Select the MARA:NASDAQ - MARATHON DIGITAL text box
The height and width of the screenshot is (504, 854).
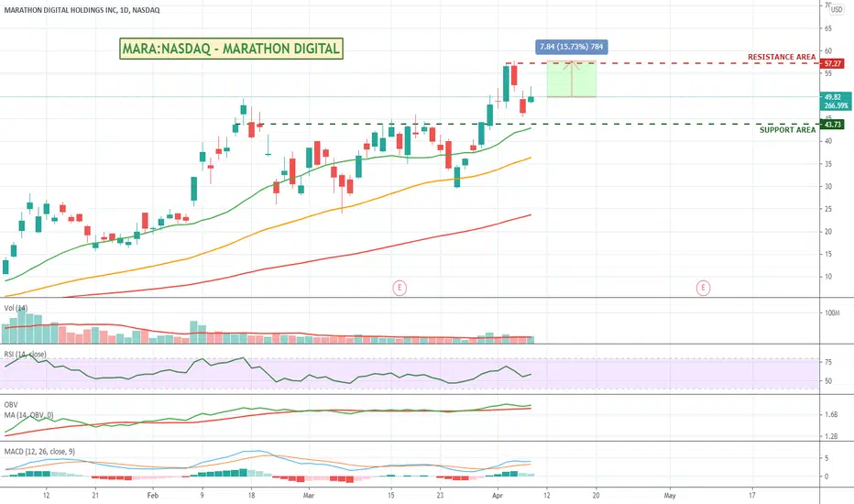pos(232,49)
